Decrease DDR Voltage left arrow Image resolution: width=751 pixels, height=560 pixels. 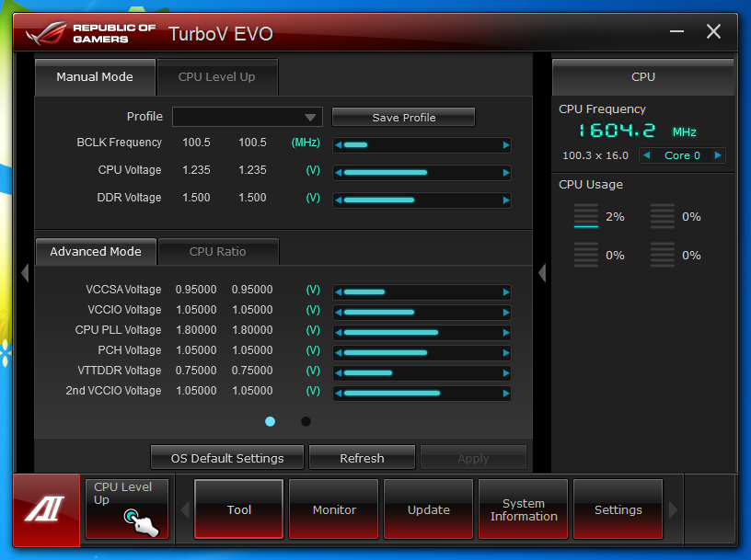(338, 200)
